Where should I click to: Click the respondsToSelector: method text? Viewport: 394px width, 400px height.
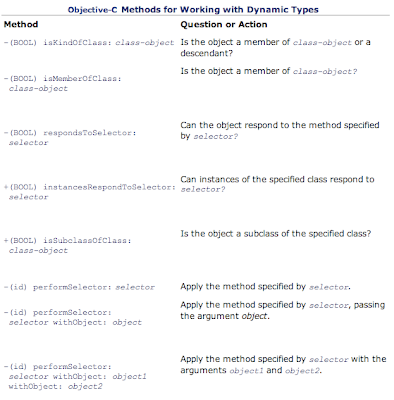click(70, 138)
